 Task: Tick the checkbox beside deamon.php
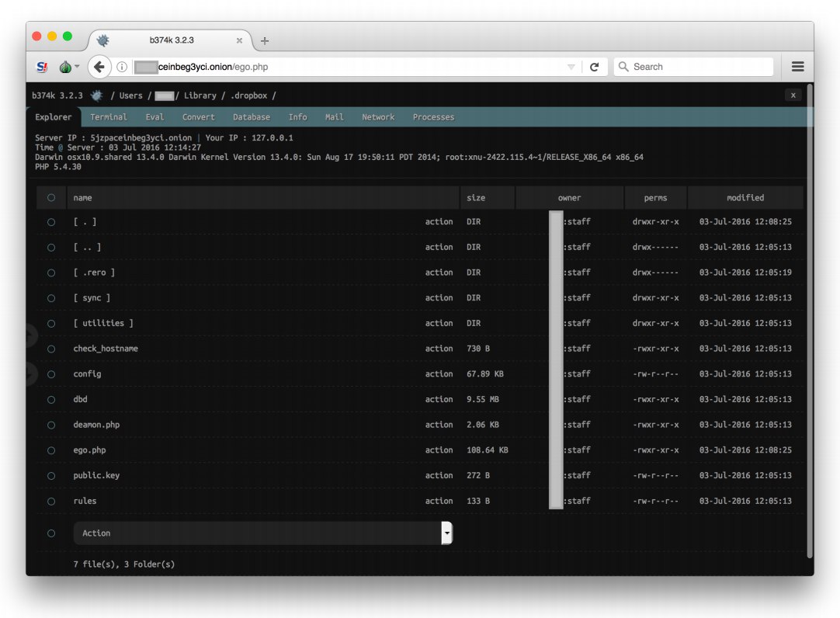pos(51,425)
